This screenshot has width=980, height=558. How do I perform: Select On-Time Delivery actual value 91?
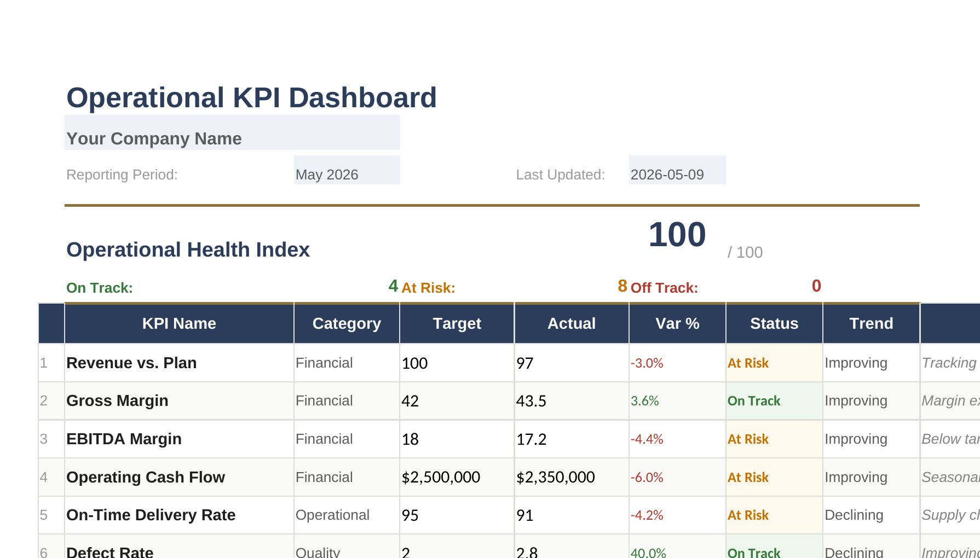pos(572,515)
